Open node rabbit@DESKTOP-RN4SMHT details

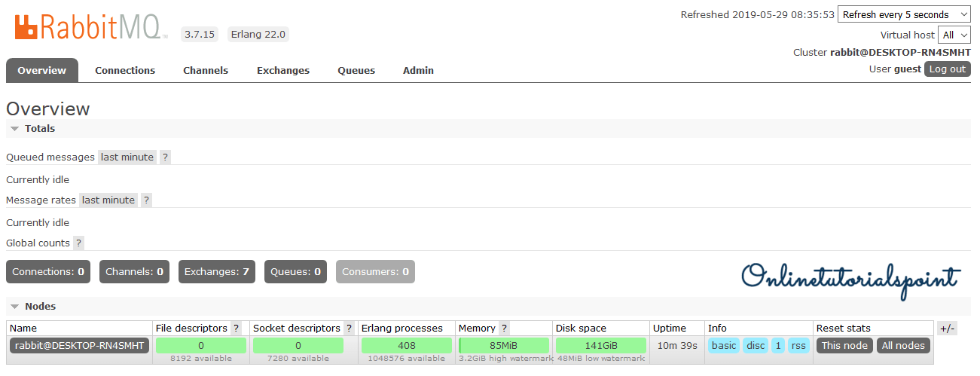pos(80,346)
